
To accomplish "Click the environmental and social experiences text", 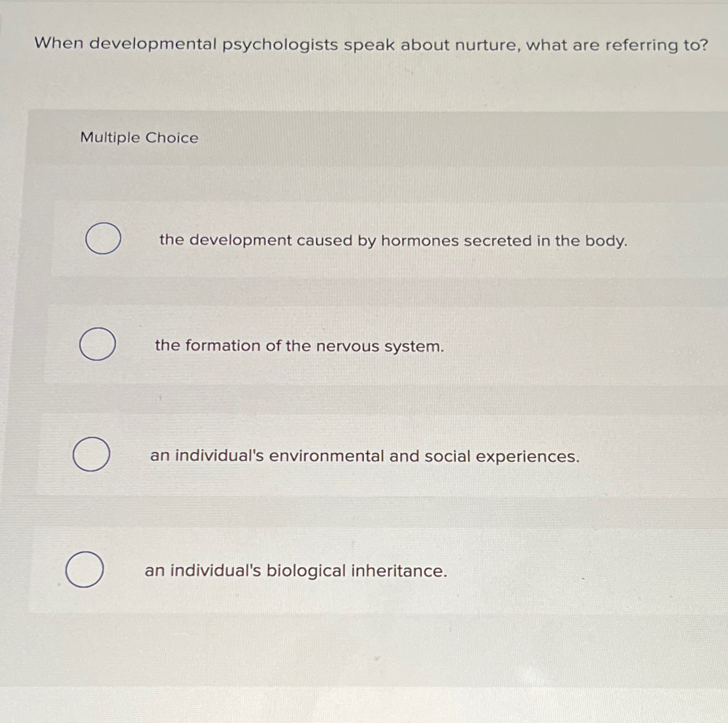I will (x=365, y=456).
